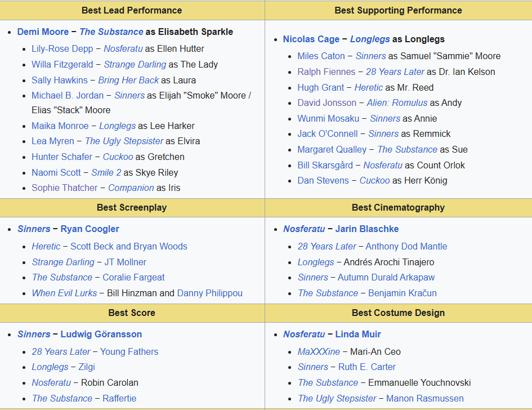The image size is (532, 410).
Task: Click the Benjamin Kračun link
Action: tap(403, 293)
